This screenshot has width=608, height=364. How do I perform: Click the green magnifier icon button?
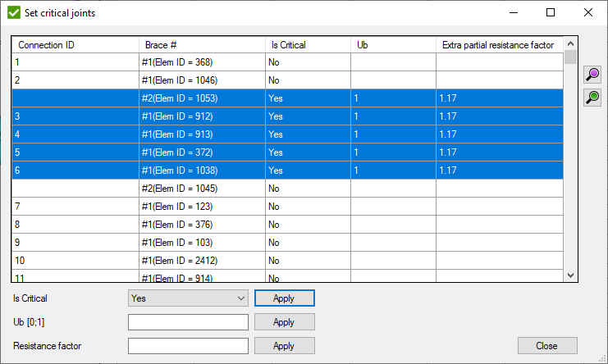click(x=592, y=98)
